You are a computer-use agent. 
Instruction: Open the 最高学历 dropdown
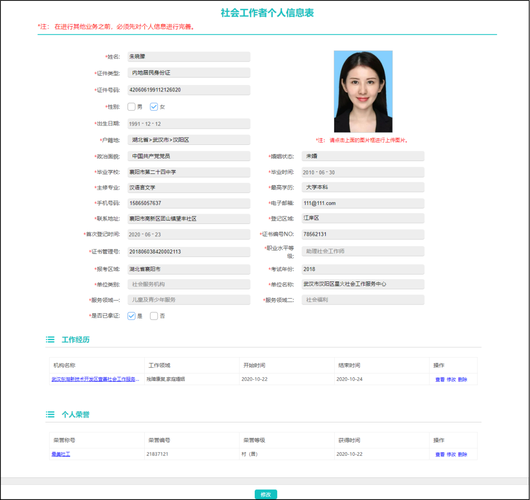pos(363,187)
